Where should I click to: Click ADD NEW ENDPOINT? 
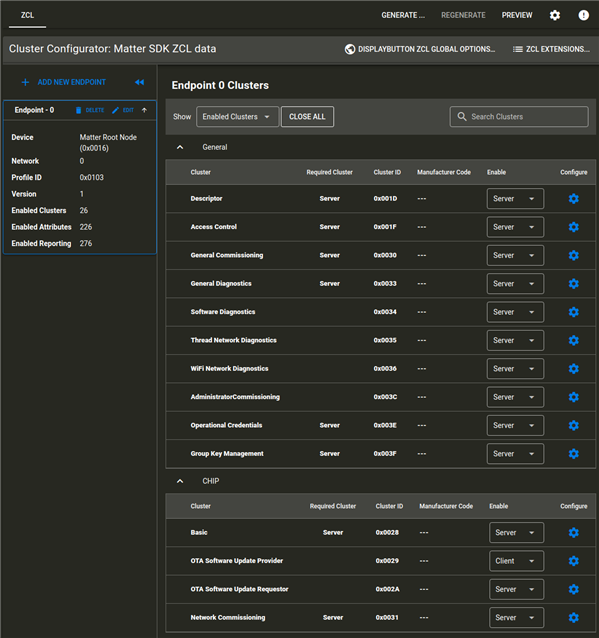(x=63, y=82)
